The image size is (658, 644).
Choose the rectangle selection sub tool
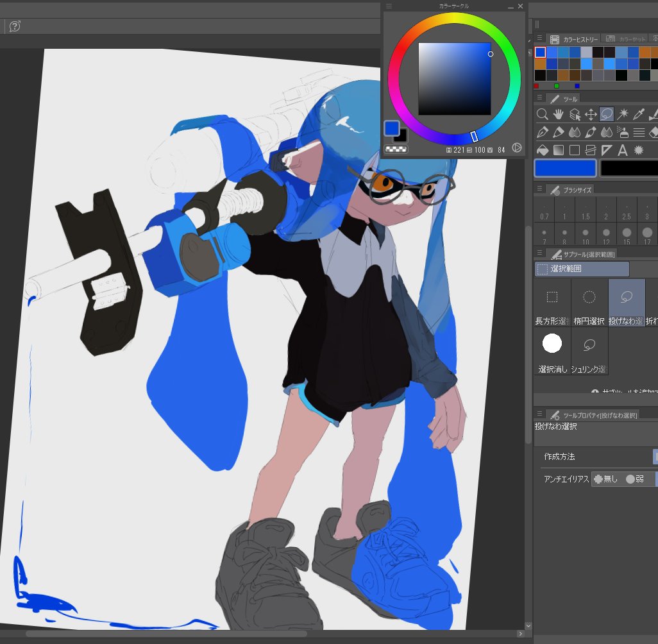(552, 303)
